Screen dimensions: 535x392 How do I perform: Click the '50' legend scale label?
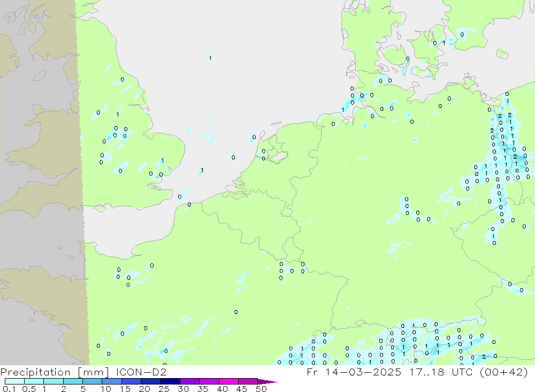(x=261, y=389)
